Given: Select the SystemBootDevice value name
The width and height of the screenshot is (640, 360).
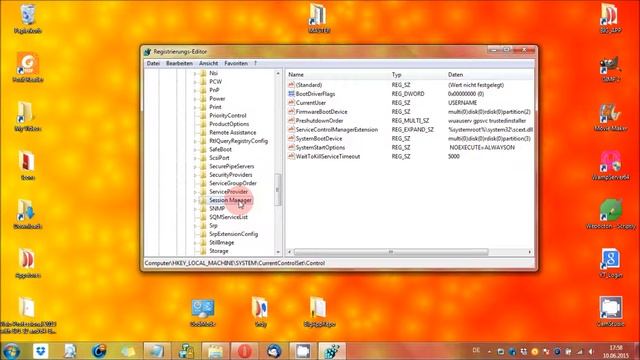Looking at the screenshot, I should click(x=319, y=139).
